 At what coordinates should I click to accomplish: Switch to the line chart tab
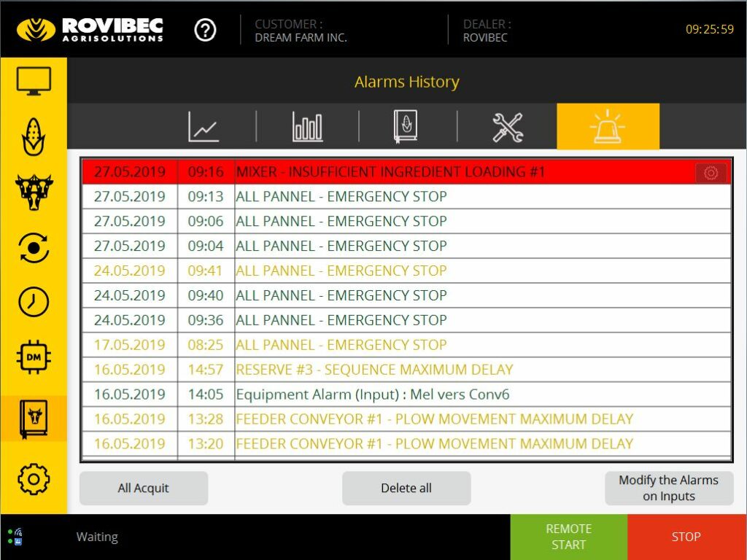[204, 126]
